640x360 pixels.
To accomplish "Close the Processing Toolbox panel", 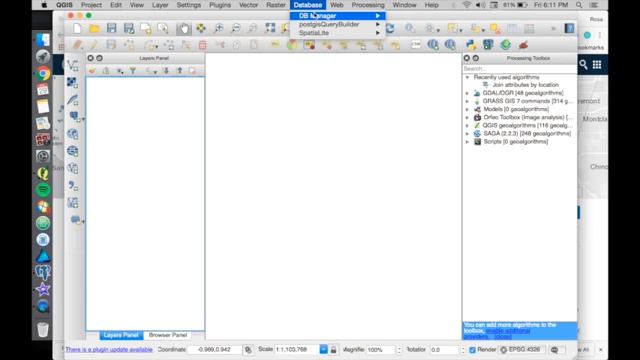I will (467, 58).
